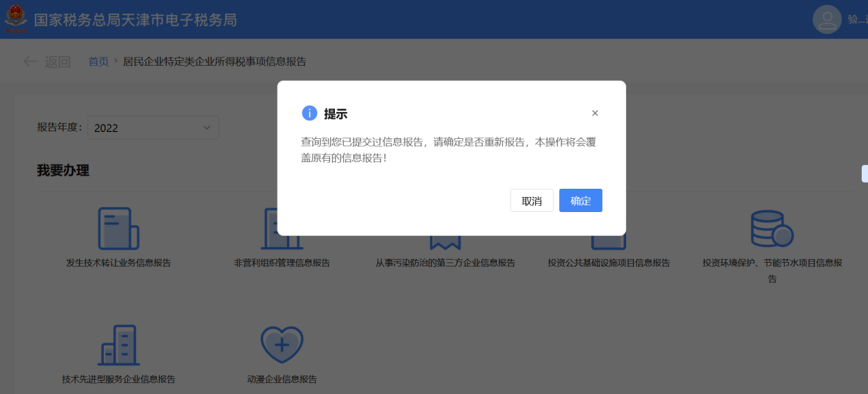Click the 取消 button in dialog
Screen dimensions: 868x394
pyautogui.click(x=532, y=200)
